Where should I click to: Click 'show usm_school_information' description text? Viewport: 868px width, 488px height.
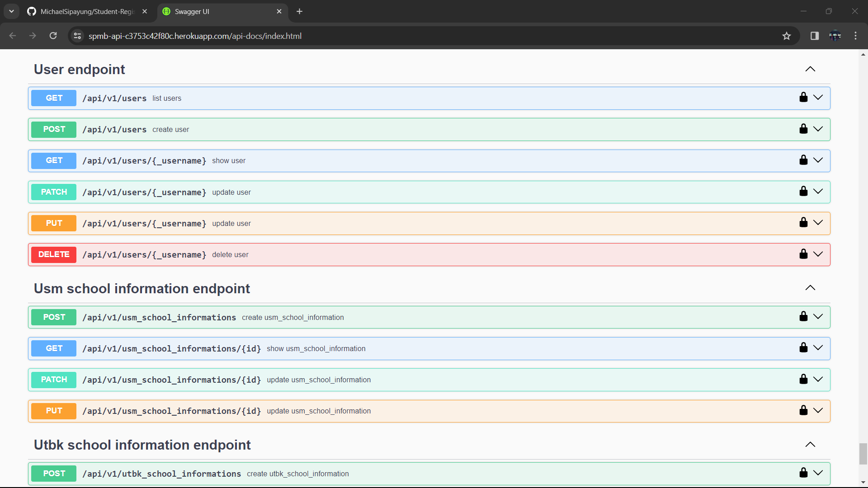click(316, 349)
